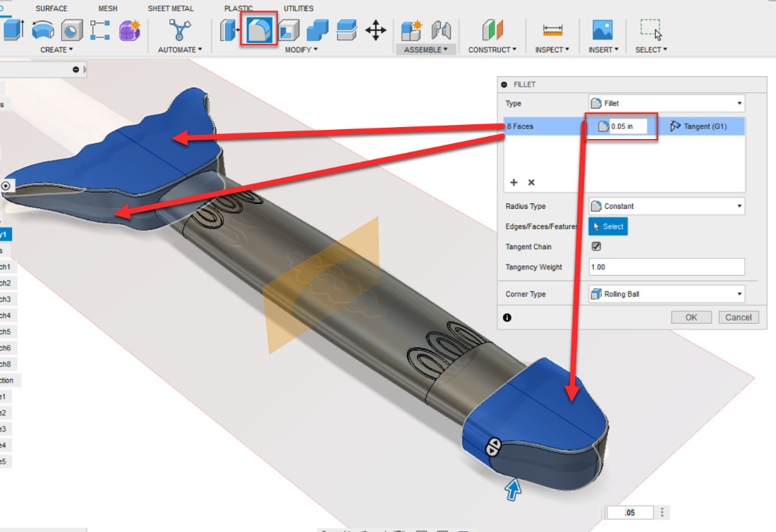
Task: Activate the Move/Copy tool
Action: pyautogui.click(x=376, y=30)
